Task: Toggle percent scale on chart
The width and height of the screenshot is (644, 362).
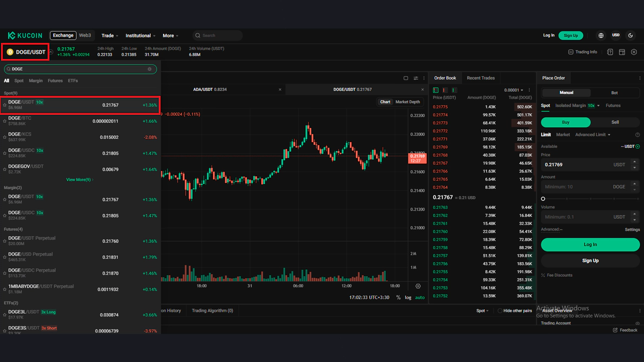Action: coord(398,297)
